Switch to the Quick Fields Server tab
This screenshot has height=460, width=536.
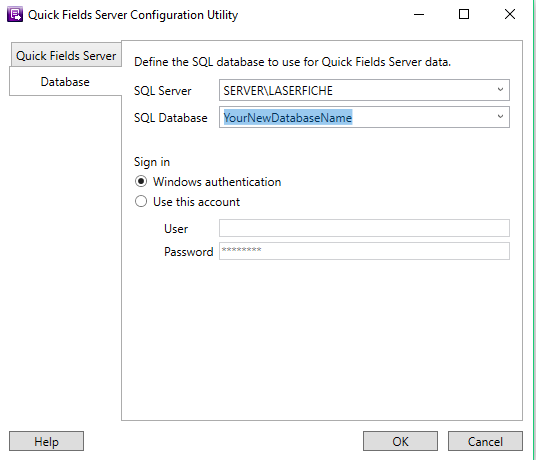[x=66, y=55]
